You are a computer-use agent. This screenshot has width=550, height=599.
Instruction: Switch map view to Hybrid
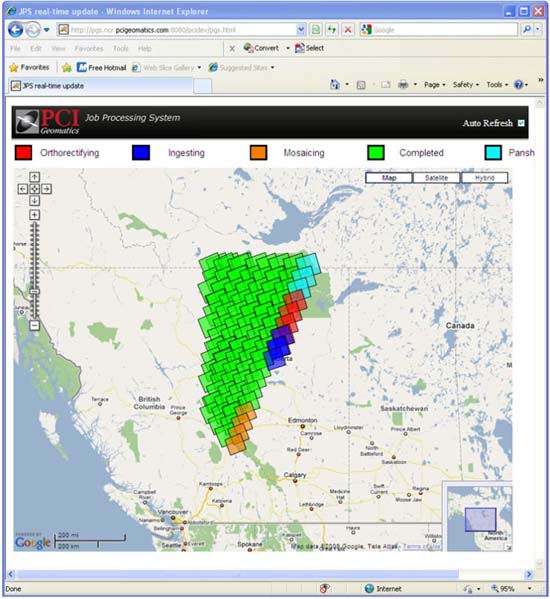(x=485, y=178)
